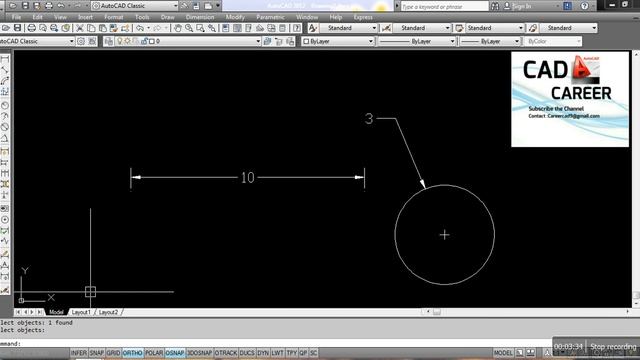Click the Zoom Previous icon
640x360 pixels.
[212, 28]
